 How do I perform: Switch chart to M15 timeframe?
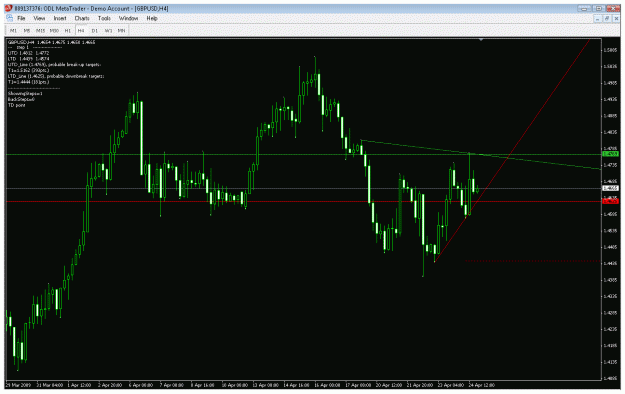pyautogui.click(x=40, y=30)
